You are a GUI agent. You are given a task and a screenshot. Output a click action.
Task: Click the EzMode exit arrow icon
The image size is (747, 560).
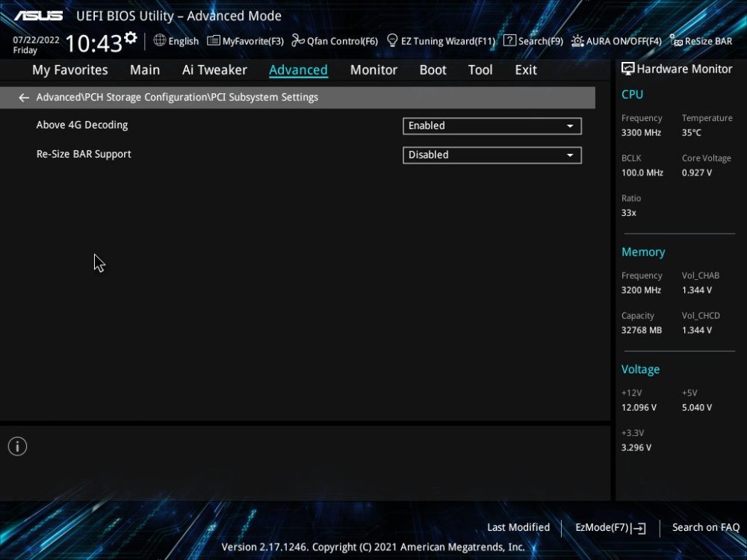(x=639, y=528)
